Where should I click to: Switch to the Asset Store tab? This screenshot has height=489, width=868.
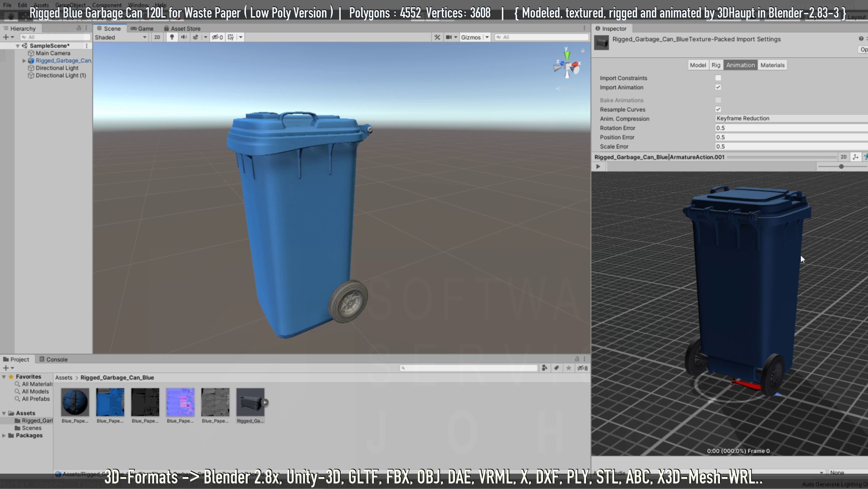click(182, 29)
